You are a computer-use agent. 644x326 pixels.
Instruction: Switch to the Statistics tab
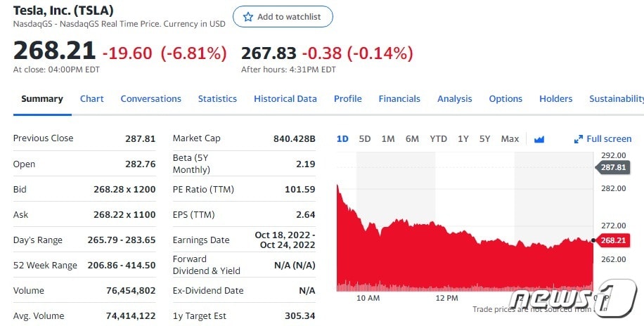coord(217,99)
